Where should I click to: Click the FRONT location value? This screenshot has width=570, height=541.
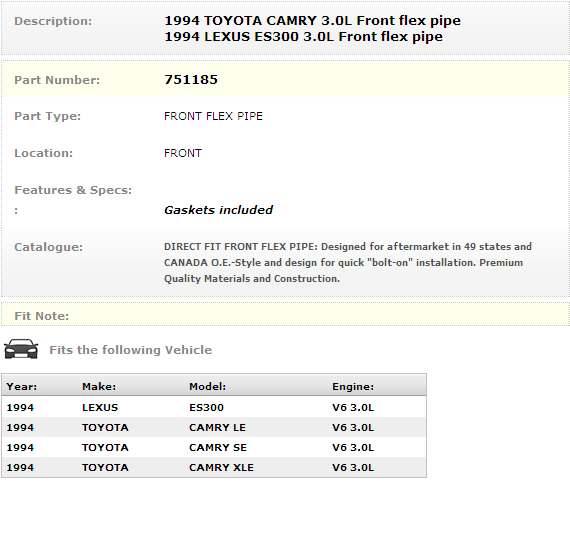coord(183,153)
